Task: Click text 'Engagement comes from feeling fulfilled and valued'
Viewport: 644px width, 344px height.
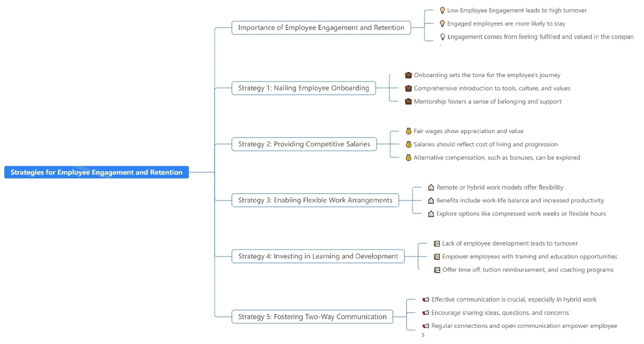Action: click(x=520, y=37)
